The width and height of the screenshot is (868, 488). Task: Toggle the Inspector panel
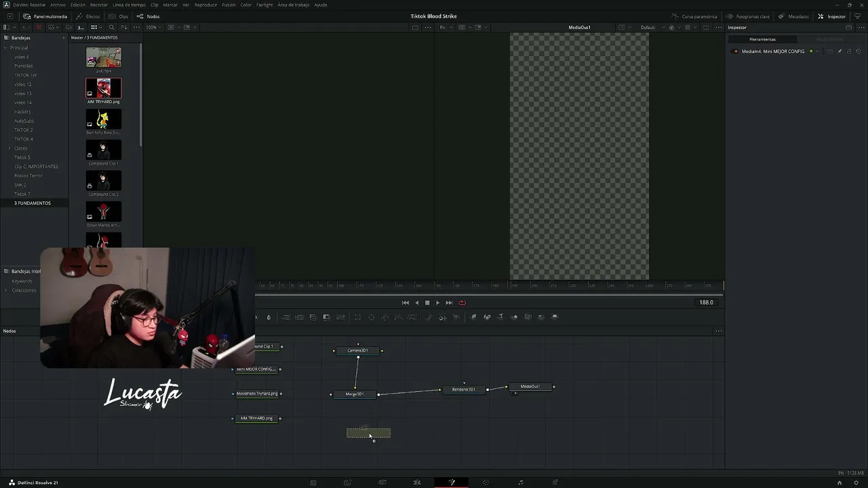(x=832, y=16)
